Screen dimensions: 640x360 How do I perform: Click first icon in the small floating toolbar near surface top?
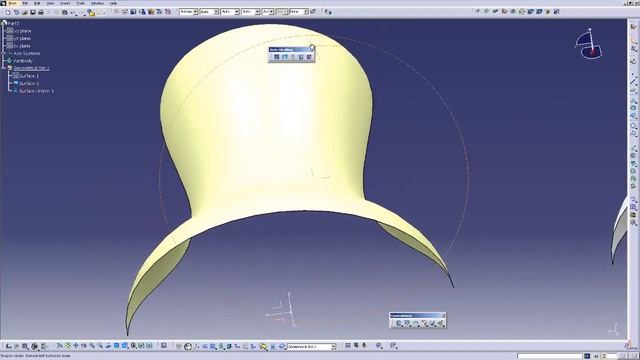[x=276, y=57]
